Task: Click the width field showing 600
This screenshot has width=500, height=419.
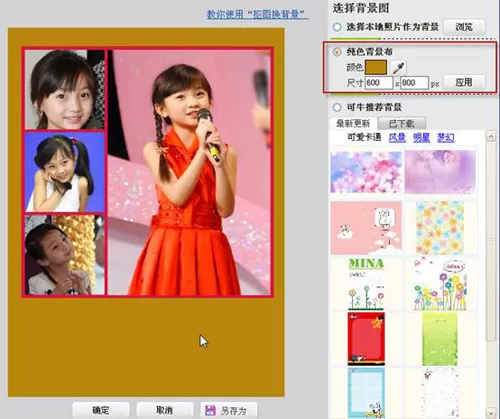Action: (379, 83)
